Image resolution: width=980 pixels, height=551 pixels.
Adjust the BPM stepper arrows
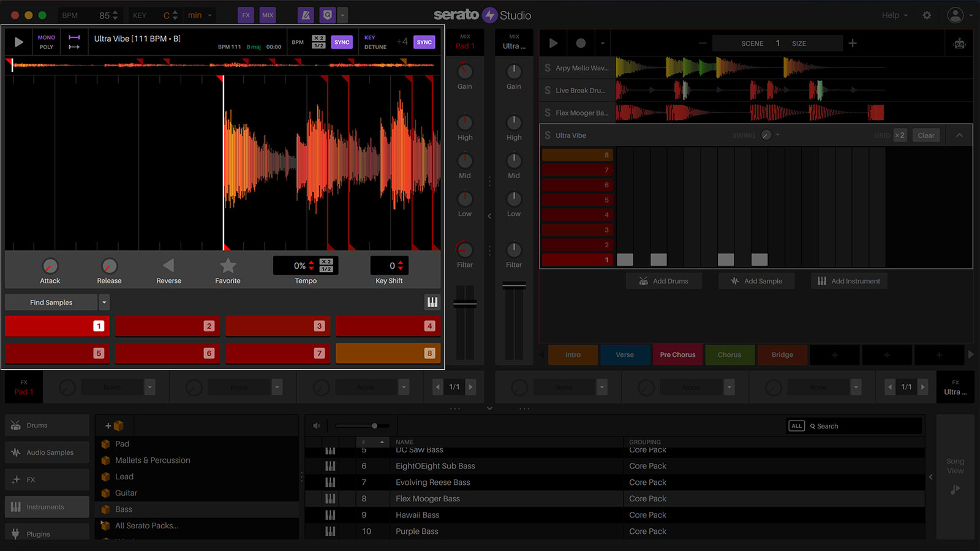click(115, 15)
